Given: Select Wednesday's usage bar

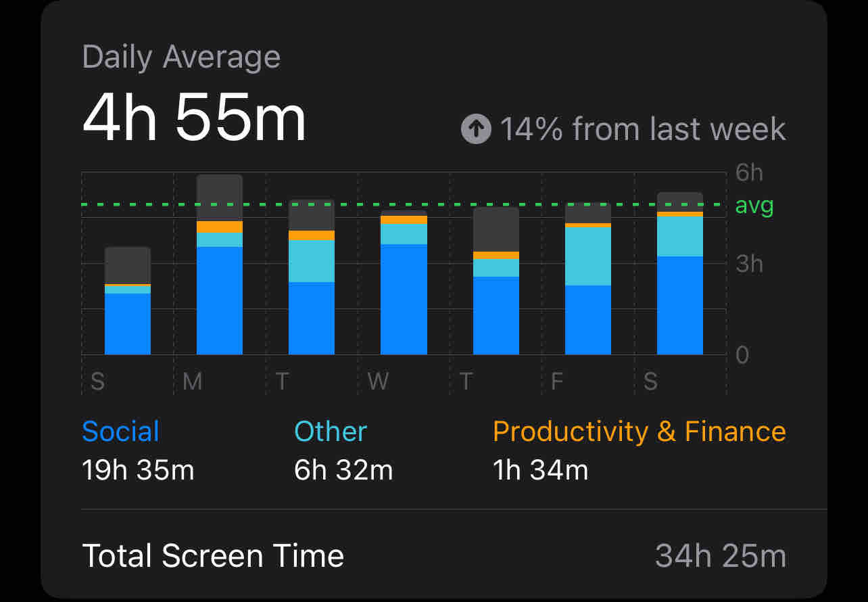Looking at the screenshot, I should [x=404, y=283].
